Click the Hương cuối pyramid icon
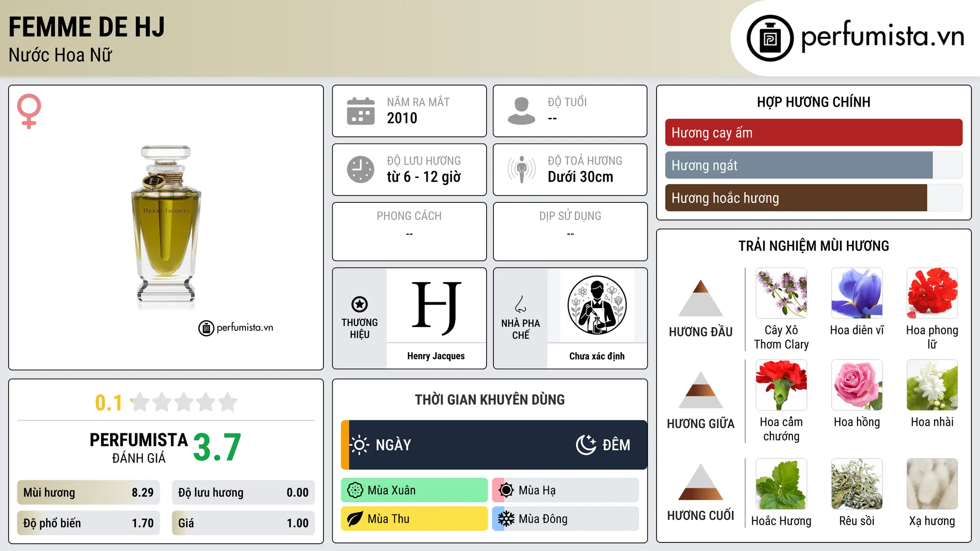 pyautogui.click(x=701, y=482)
